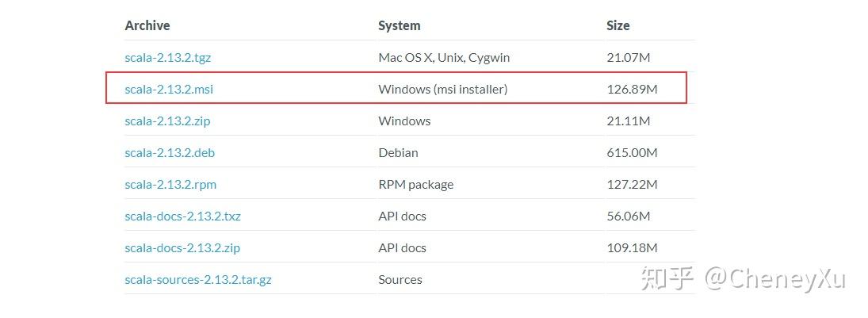Viewport: 868px width, 318px height.
Task: Click the System column header
Action: [400, 25]
